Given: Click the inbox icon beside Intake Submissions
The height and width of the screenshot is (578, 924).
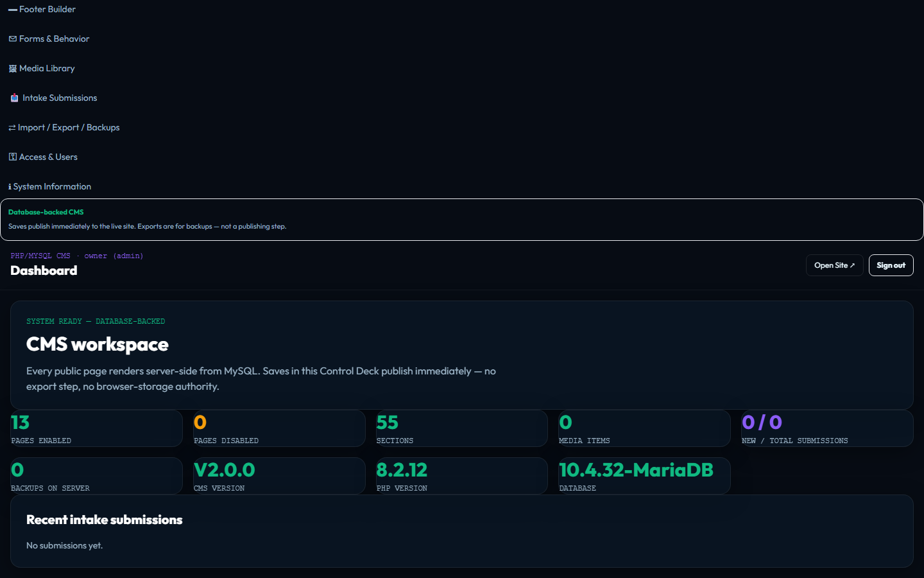Looking at the screenshot, I should (x=14, y=98).
